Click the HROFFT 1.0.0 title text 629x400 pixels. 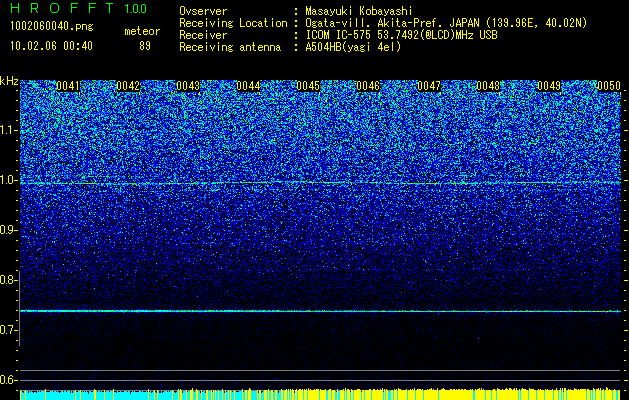78,8
